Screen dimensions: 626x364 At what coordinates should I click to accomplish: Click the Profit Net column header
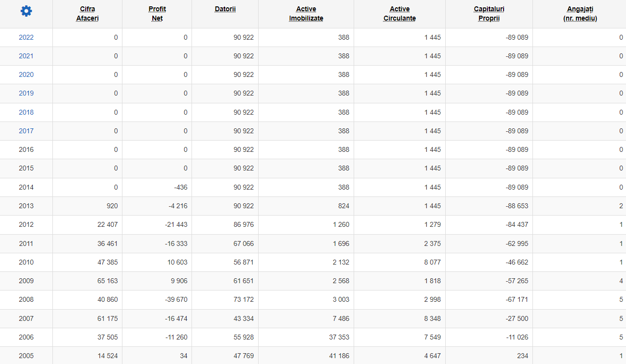(x=157, y=14)
